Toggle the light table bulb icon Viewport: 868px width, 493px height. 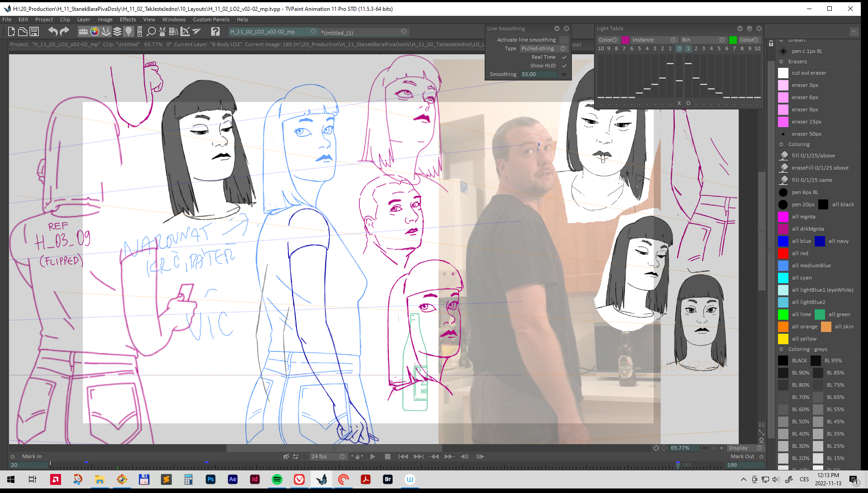click(129, 32)
